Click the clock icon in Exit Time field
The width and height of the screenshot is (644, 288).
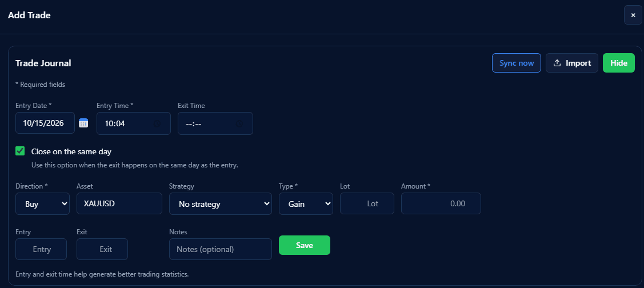[x=239, y=123]
